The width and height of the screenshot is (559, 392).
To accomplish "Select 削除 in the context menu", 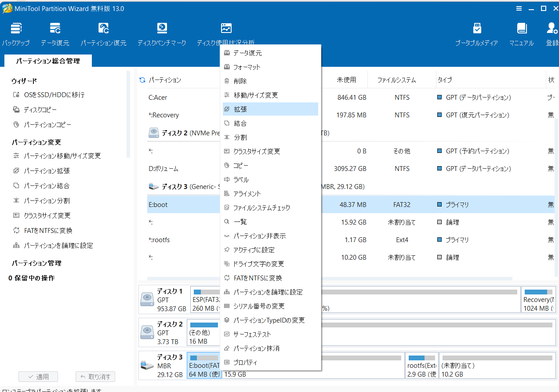I will [240, 81].
